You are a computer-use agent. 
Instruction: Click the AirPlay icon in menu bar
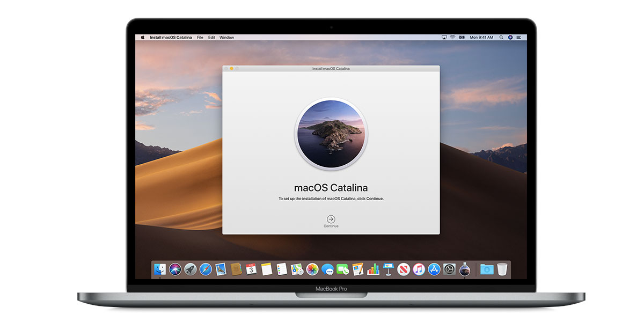[x=444, y=38]
